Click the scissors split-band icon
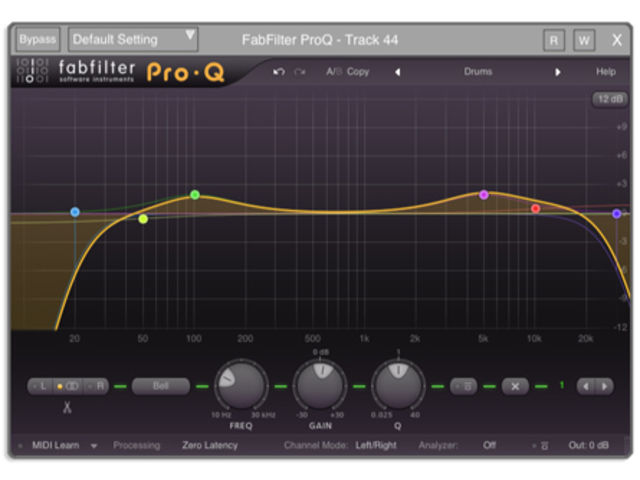The width and height of the screenshot is (640, 480). tap(67, 407)
